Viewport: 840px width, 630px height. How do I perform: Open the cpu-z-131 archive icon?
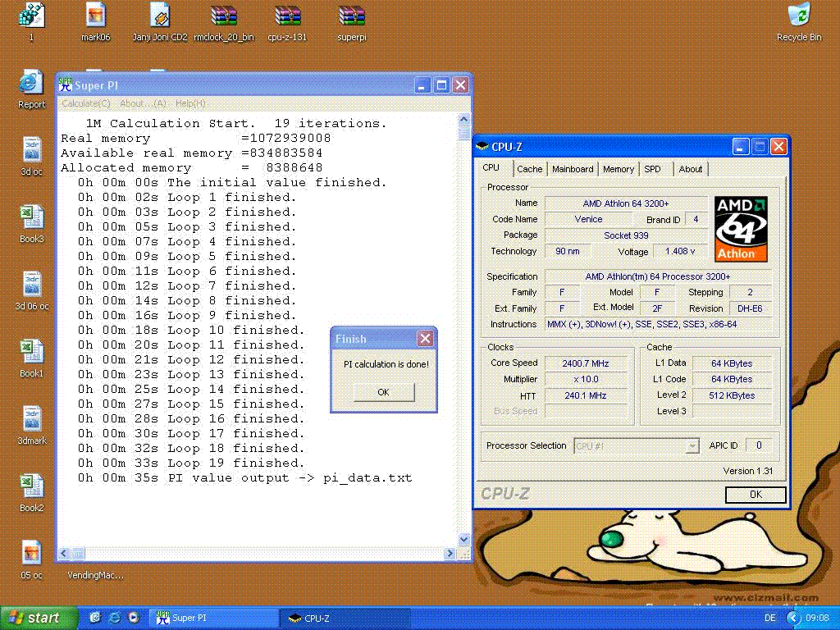click(x=288, y=21)
